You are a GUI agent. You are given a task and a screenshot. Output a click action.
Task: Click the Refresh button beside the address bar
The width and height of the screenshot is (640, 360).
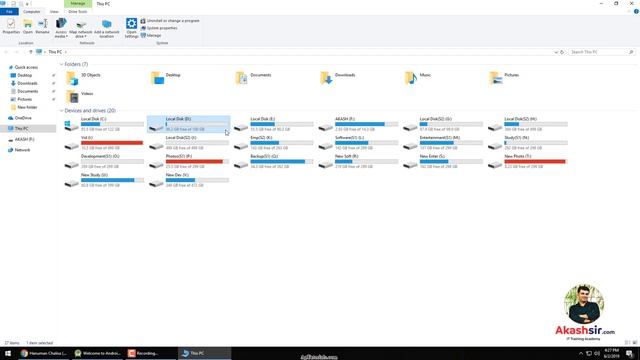click(x=562, y=52)
